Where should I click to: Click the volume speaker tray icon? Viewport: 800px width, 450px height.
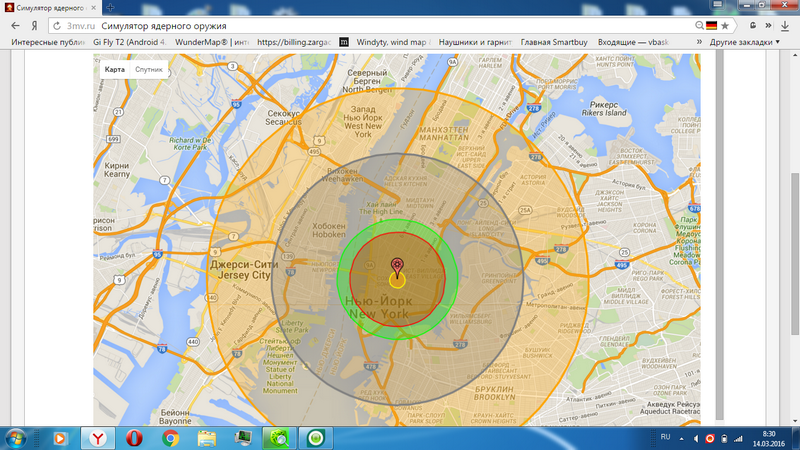tap(695, 438)
